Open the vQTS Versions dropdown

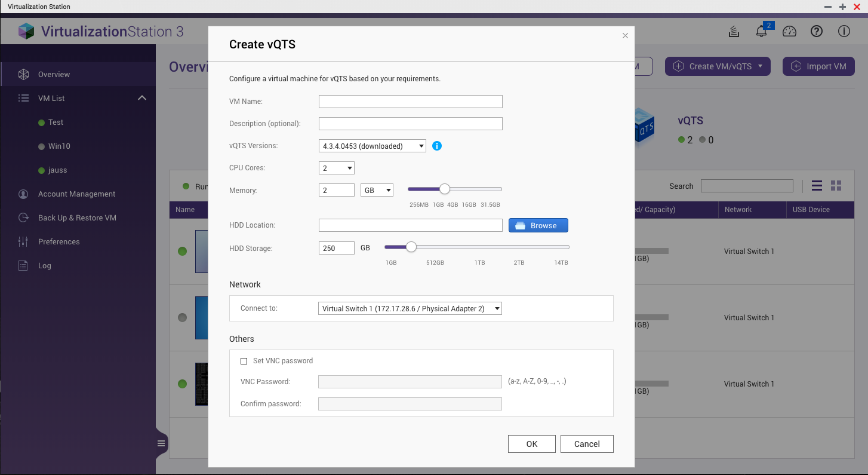tap(372, 146)
